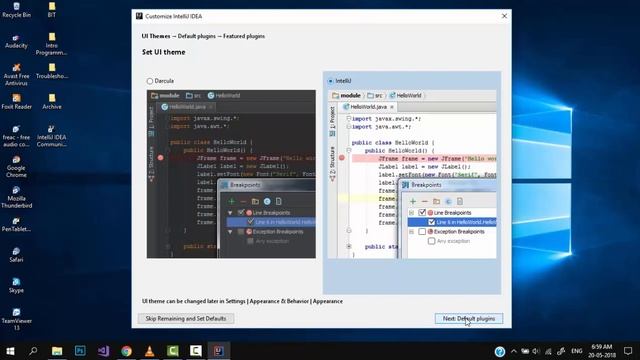Click the IntelliJ light theme preview image
This screenshot has height=360, width=640.
pos(412,174)
